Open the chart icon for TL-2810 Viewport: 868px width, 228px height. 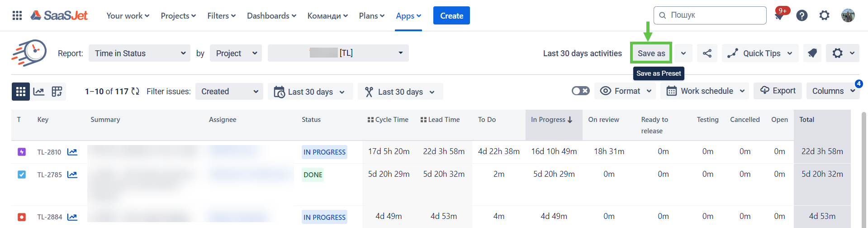point(72,152)
